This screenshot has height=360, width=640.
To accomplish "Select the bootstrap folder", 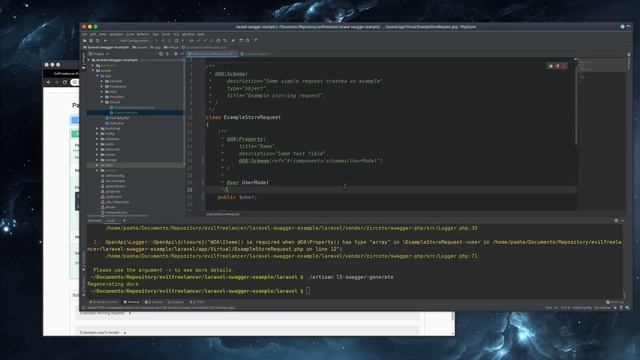I will 110,129.
